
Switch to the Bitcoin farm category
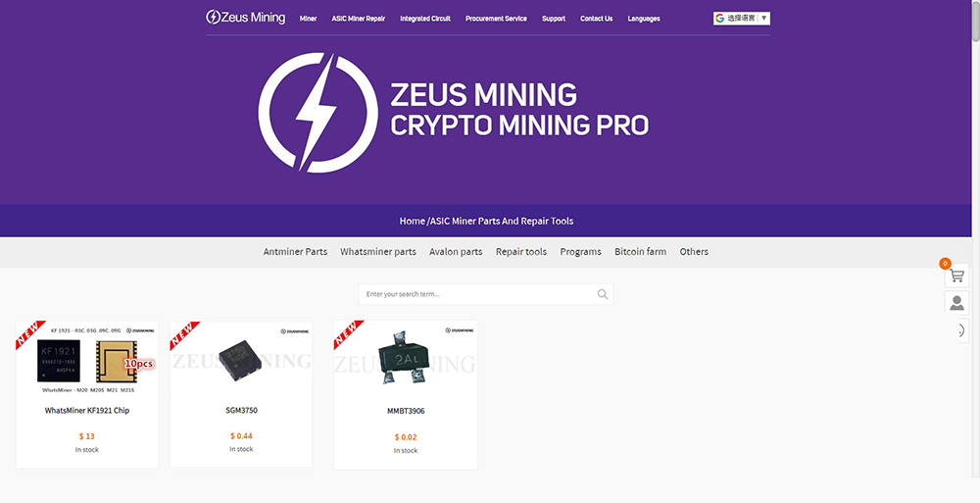coord(640,251)
